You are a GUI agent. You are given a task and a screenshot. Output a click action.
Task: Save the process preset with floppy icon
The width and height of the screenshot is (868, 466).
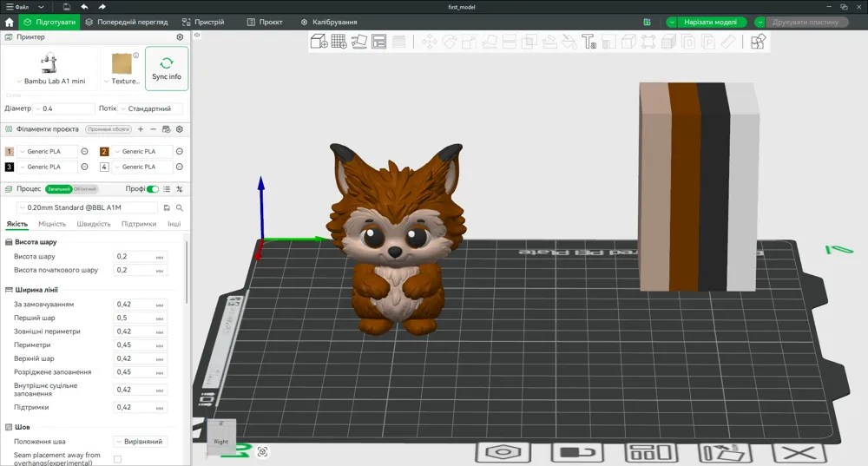[167, 207]
